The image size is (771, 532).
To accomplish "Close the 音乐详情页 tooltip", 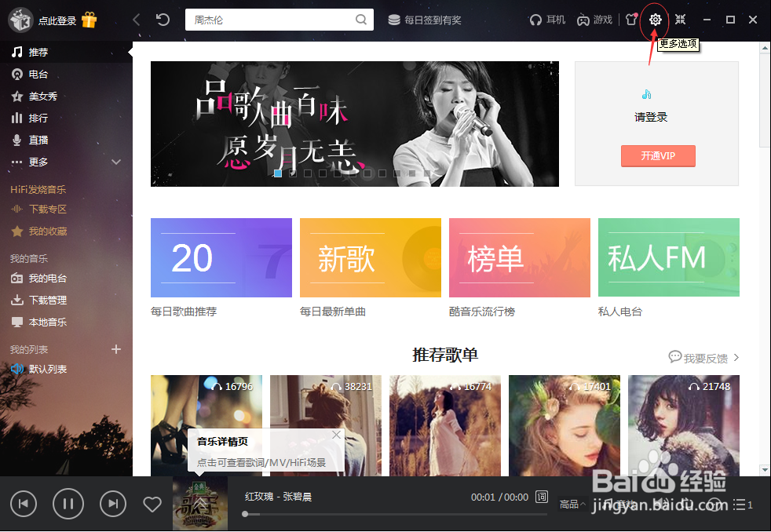I will coord(336,435).
